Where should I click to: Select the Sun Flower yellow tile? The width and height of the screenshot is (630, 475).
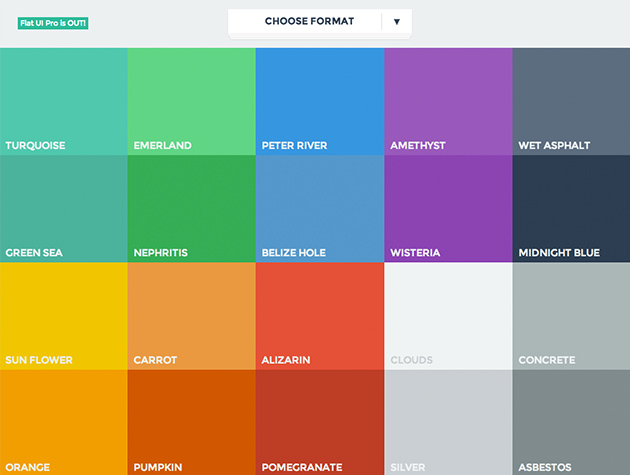tap(64, 316)
